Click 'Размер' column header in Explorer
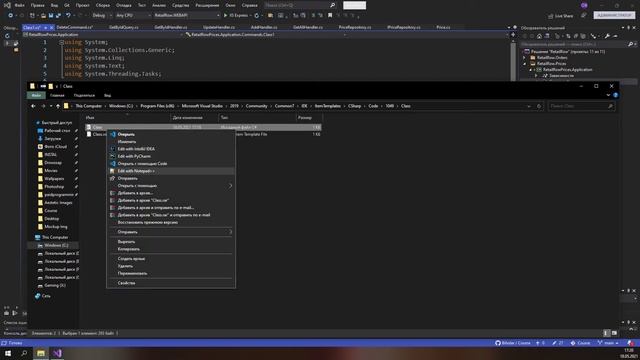The height and width of the screenshot is (360, 640). coord(304,118)
